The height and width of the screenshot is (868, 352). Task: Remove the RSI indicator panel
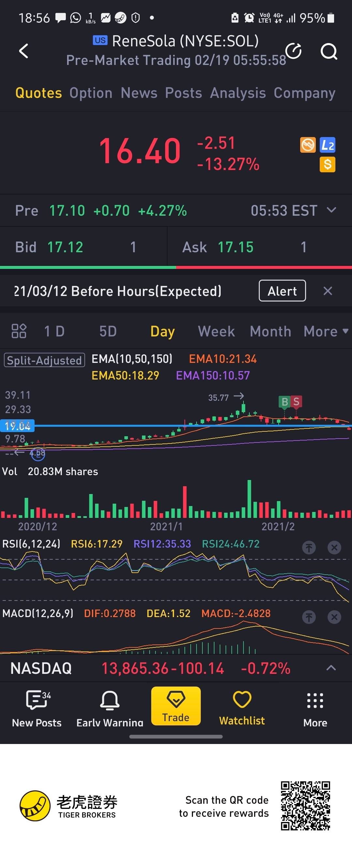point(334,548)
